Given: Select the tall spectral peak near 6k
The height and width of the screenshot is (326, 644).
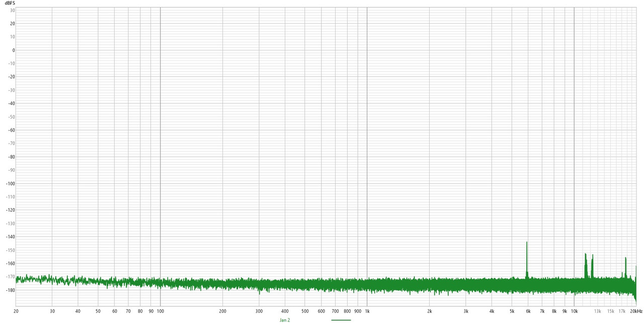Looking at the screenshot, I should [527, 259].
